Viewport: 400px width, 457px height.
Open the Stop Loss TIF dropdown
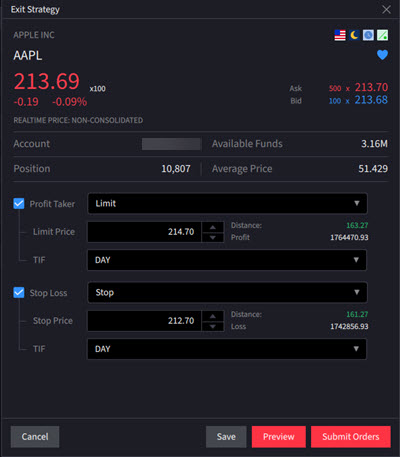[x=227, y=349]
